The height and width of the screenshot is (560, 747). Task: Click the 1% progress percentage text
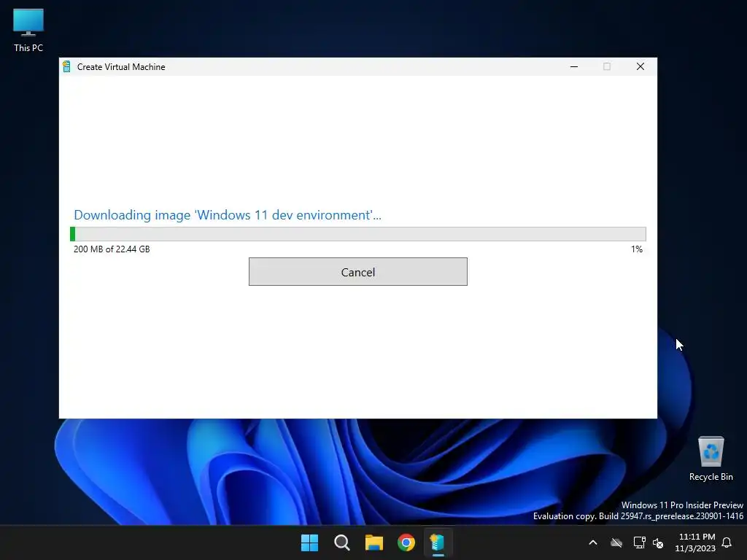click(x=636, y=249)
